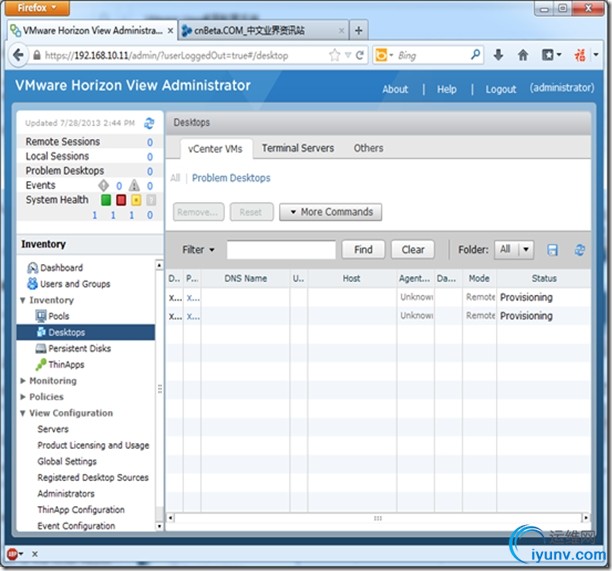Close the add-on bar with the X
Screen dimensions: 612x571
click(35, 554)
